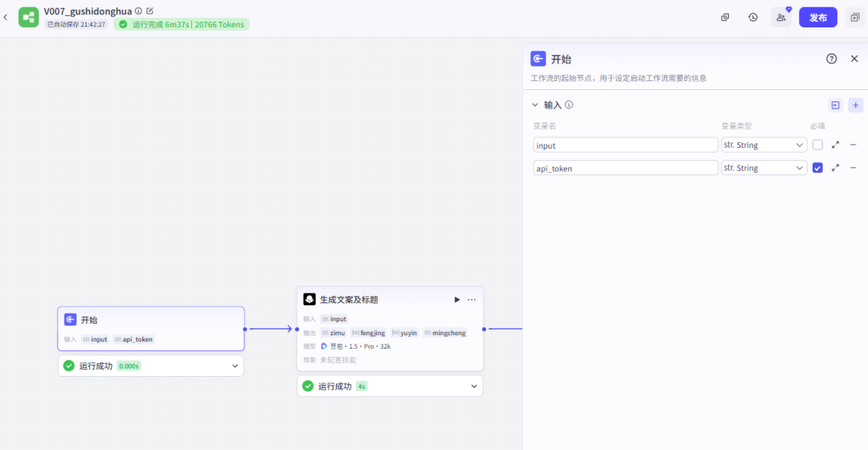Open the info icon beside V007_gushidonghua
This screenshot has height=450, width=868.
coord(138,11)
